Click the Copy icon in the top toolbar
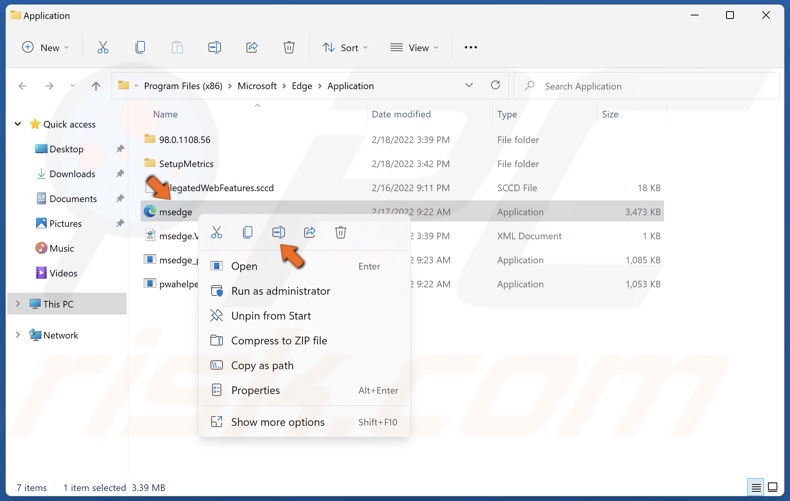 (x=140, y=47)
